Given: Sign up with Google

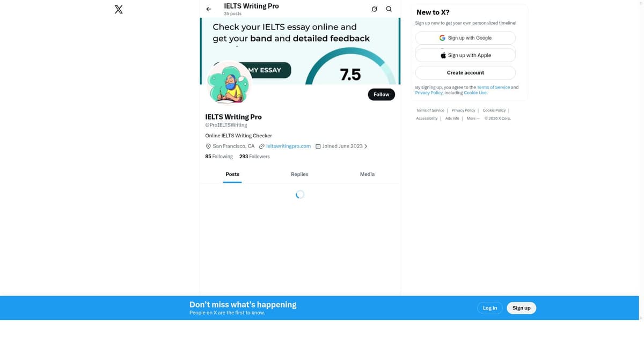Looking at the screenshot, I should point(465,38).
